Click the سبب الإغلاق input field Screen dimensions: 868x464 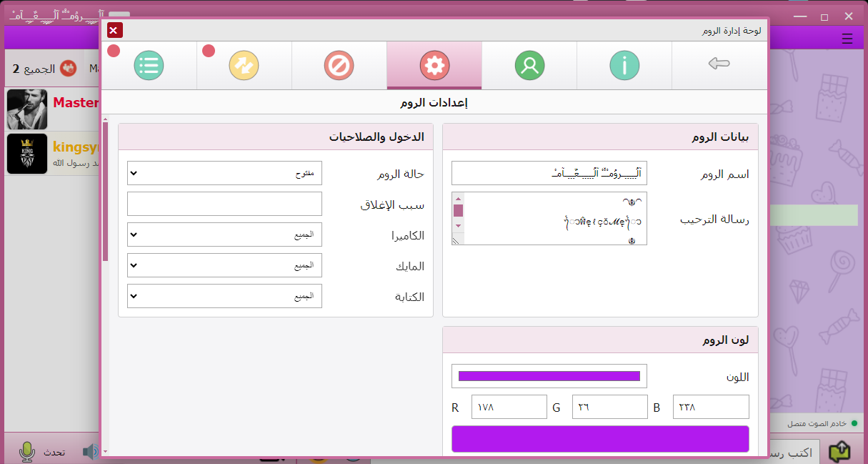coord(224,204)
